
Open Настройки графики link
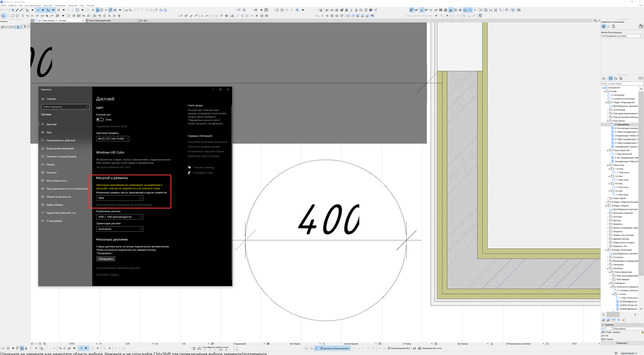pos(108,274)
